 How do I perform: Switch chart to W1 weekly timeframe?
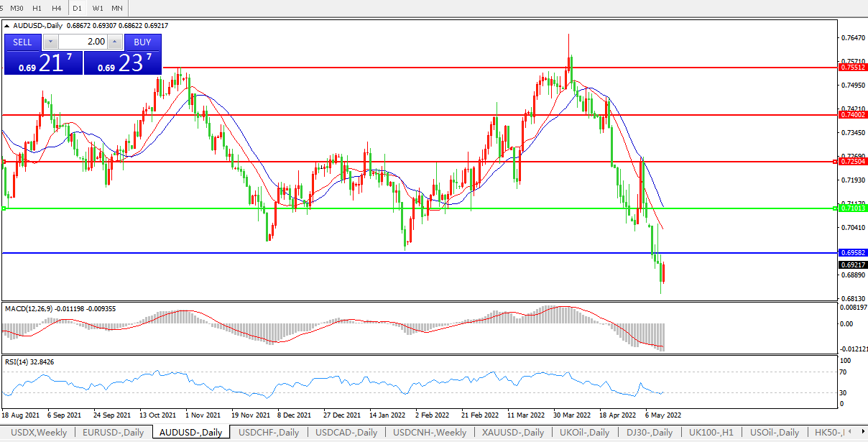(98, 8)
